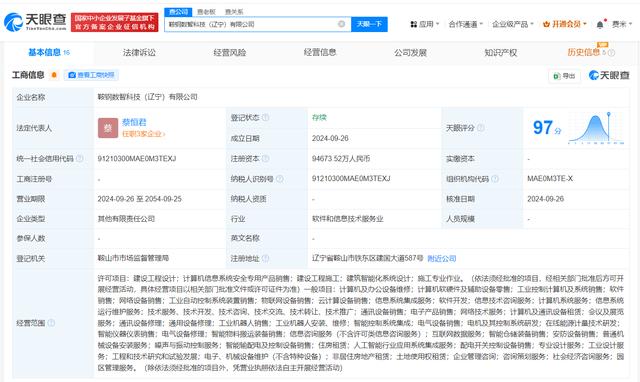Click the authority 鞍山市市场监督管理局
640x382 pixels.
coord(133,258)
